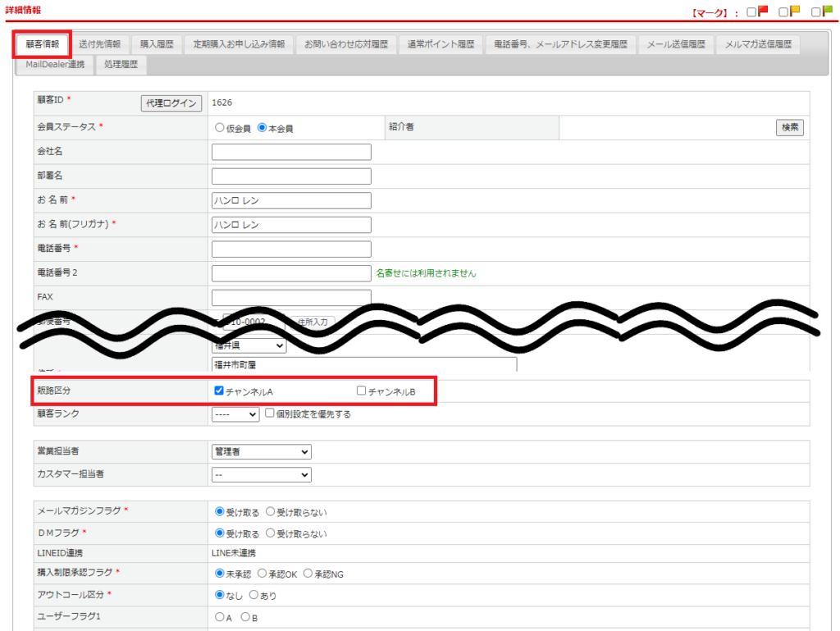Tick the green flag mark checkbox

[816, 12]
